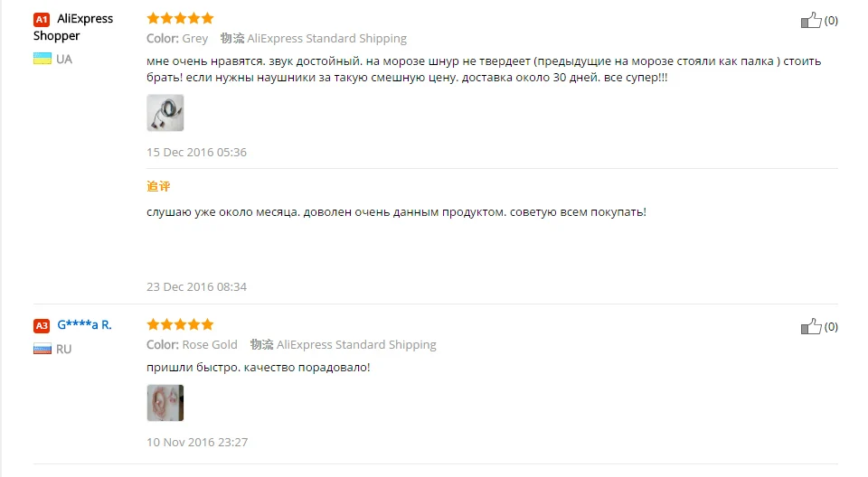Screen dimensions: 868x477
Task: Click the Russia flag icon
Action: (x=42, y=349)
